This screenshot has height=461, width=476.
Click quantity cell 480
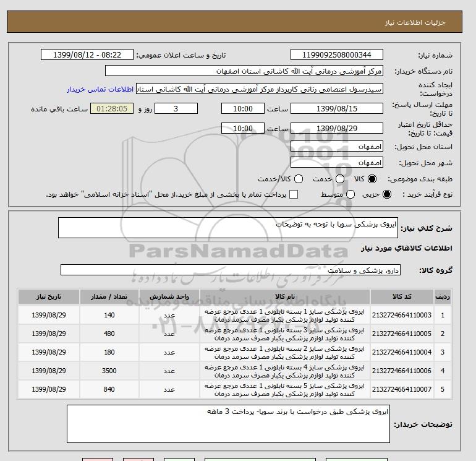tap(109, 334)
